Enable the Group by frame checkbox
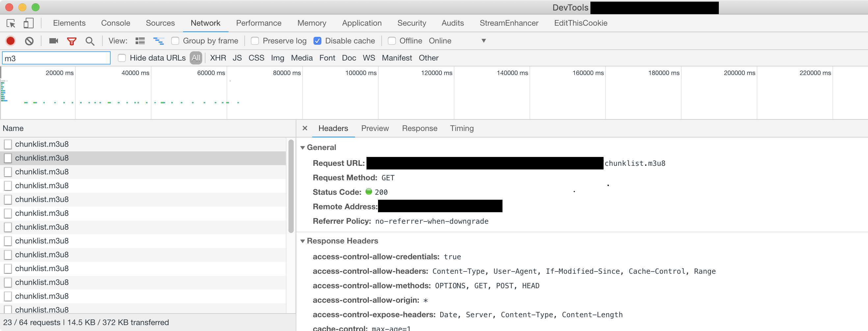868x331 pixels. tap(175, 41)
